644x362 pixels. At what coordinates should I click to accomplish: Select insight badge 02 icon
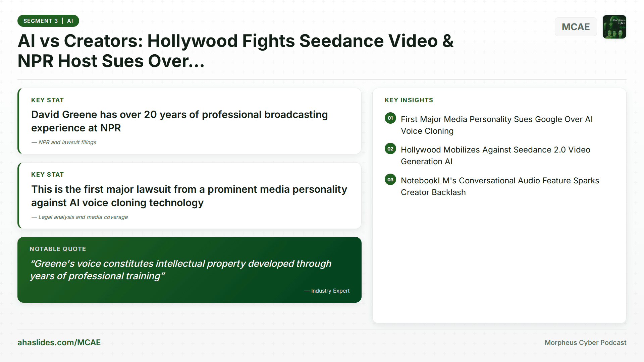[390, 149]
